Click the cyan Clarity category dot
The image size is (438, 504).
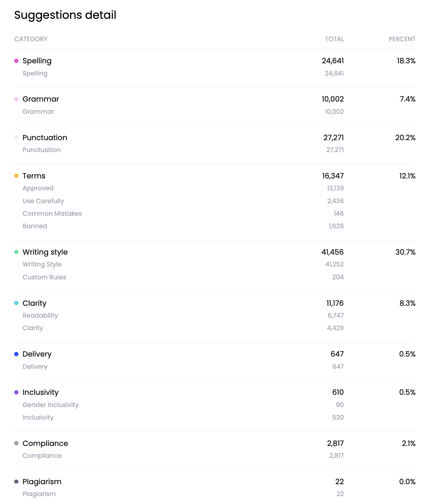[x=16, y=303]
